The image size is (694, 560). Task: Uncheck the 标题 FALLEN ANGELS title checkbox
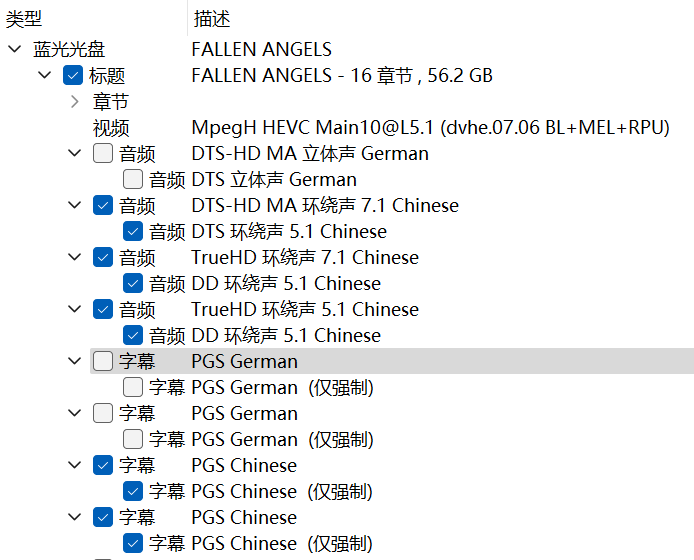pos(73,75)
